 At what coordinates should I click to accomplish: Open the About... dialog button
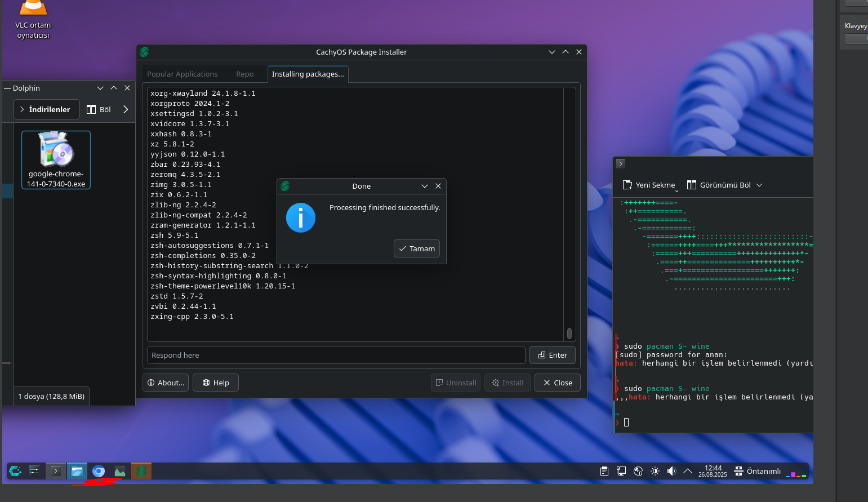[166, 383]
